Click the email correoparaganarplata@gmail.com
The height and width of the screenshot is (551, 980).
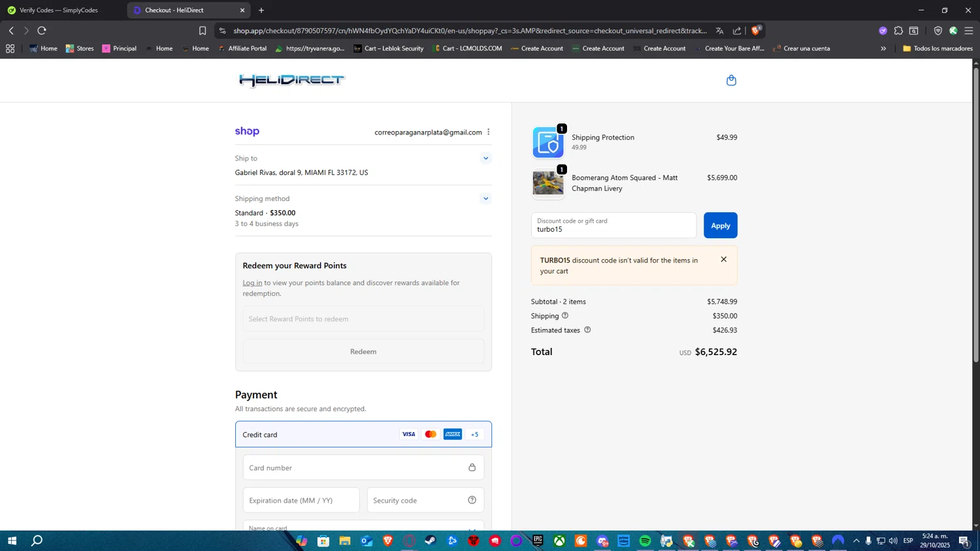[428, 132]
